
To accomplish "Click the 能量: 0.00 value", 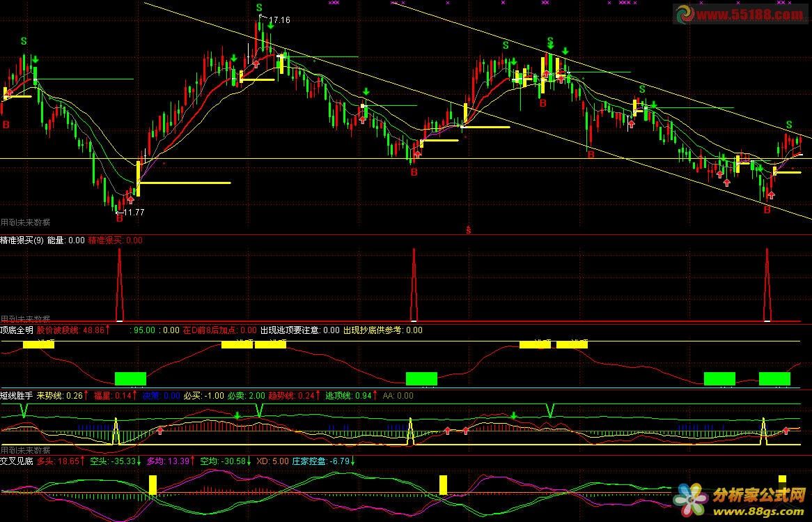I will pyautogui.click(x=65, y=240).
